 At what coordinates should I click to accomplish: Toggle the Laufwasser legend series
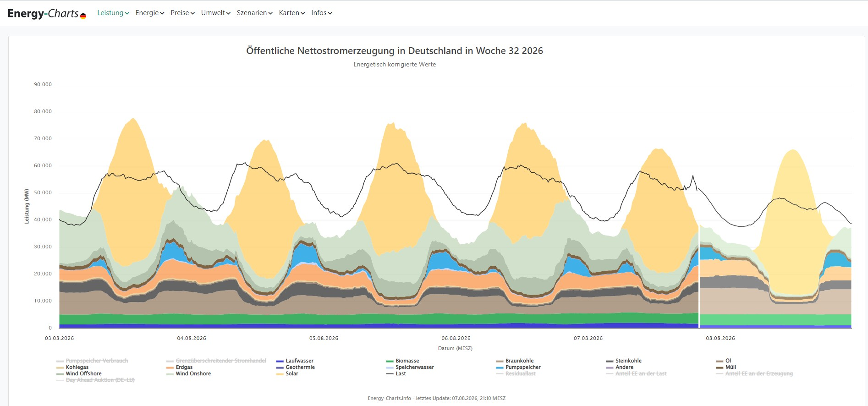click(x=295, y=361)
